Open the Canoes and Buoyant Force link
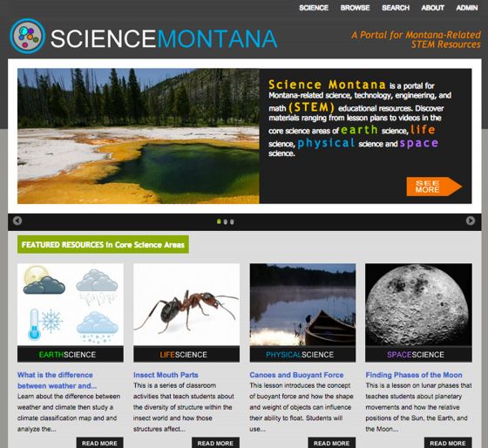Viewport: 488px width, 448px height. [296, 375]
